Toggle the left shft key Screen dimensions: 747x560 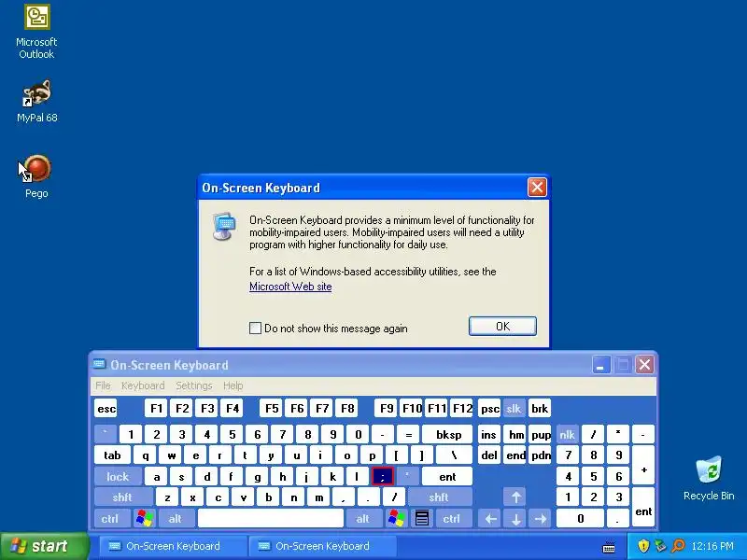coord(122,497)
